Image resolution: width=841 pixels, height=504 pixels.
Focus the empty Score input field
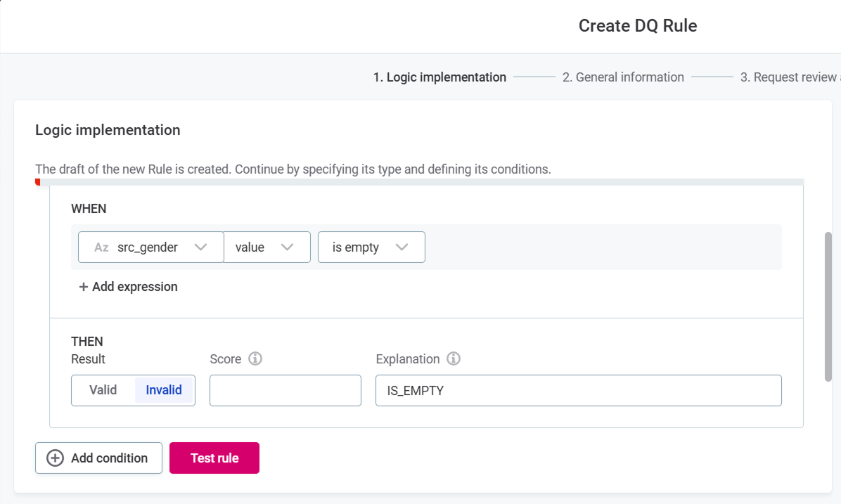tap(285, 390)
